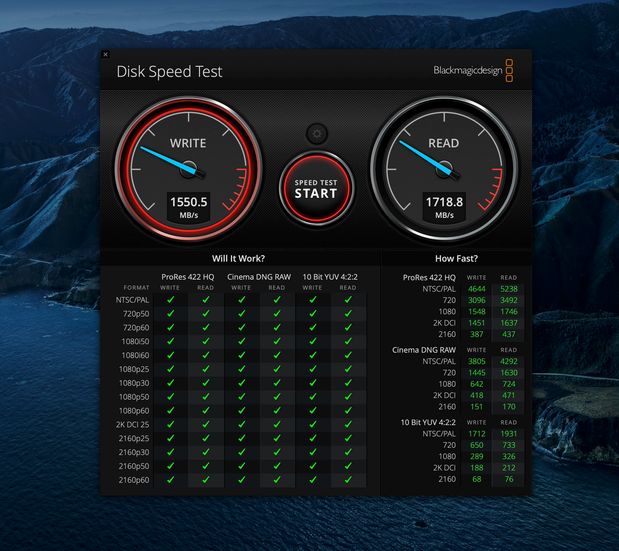Click the 1080i60 format row label
This screenshot has width=619, height=551.
[x=135, y=355]
